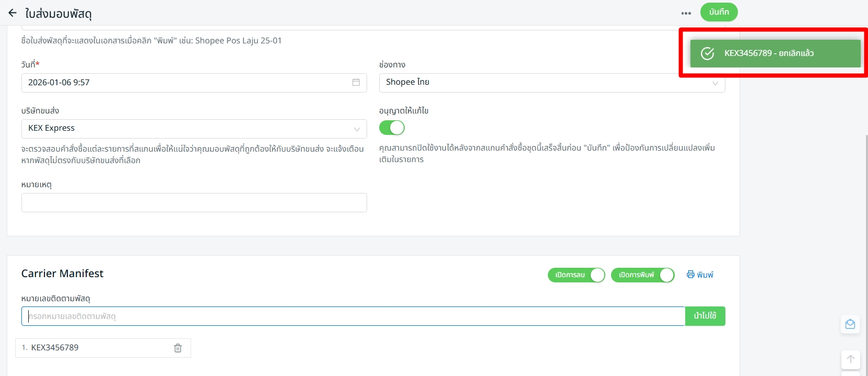Expand the บริษัทขนส่ง dropdown showing KEX Express
Image resolution: width=868 pixels, height=376 pixels.
click(x=194, y=129)
